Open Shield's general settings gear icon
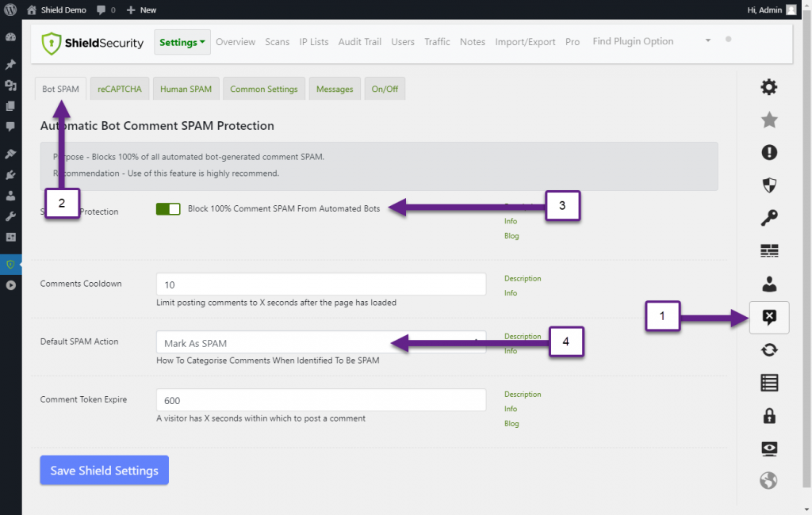 [x=768, y=86]
